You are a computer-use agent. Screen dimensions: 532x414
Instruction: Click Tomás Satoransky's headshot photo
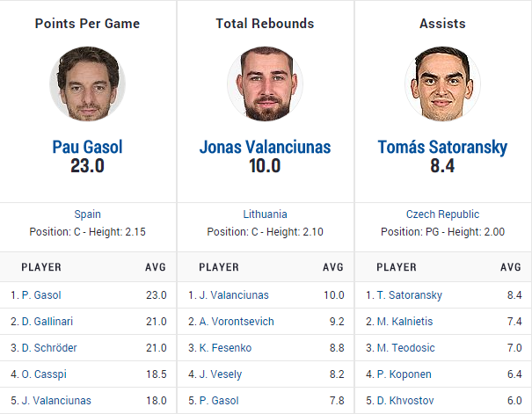[442, 84]
